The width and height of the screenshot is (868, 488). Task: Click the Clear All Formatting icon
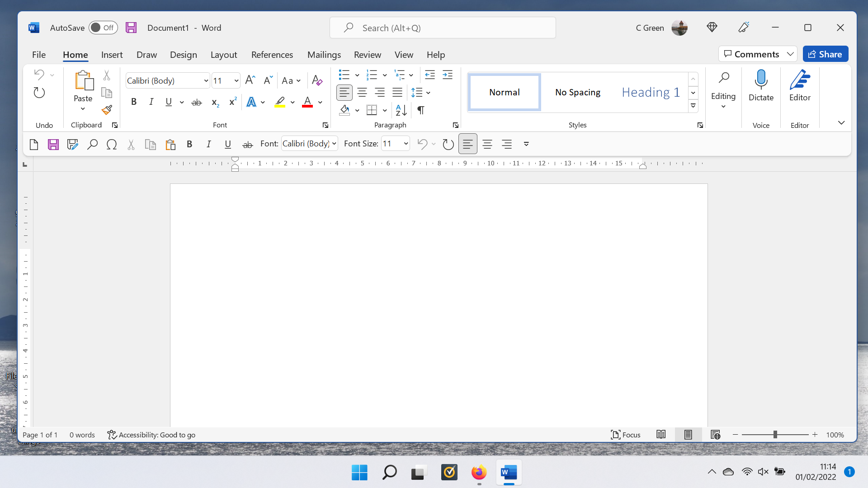tap(317, 80)
